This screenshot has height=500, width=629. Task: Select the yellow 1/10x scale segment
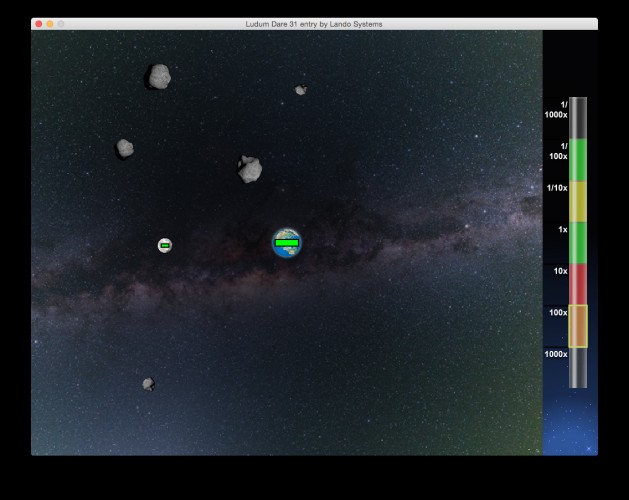tap(578, 201)
